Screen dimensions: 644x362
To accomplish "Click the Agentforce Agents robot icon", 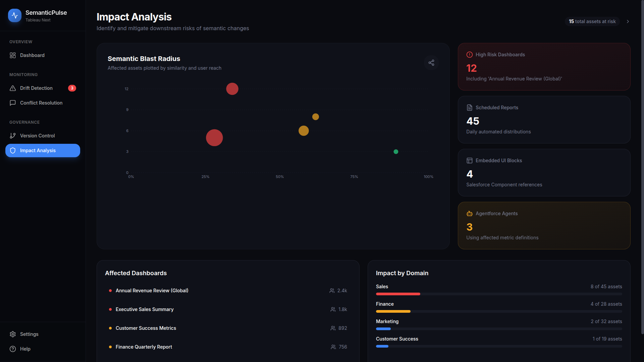I will tap(470, 214).
